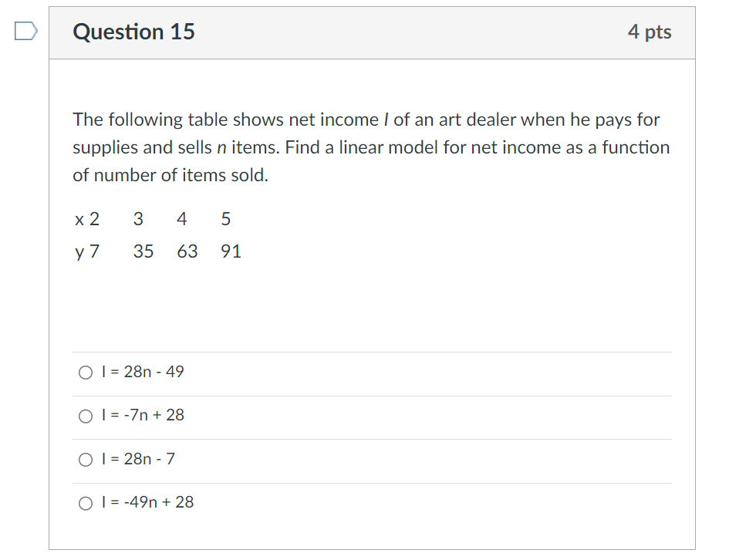Click the value 35 in the table
729x560 pixels.
point(143,251)
